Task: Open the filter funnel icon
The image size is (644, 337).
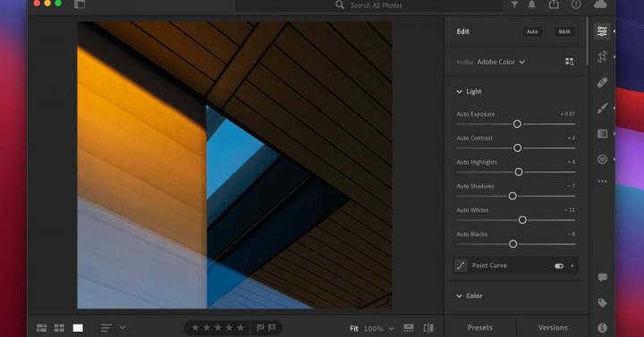Action: [x=514, y=4]
